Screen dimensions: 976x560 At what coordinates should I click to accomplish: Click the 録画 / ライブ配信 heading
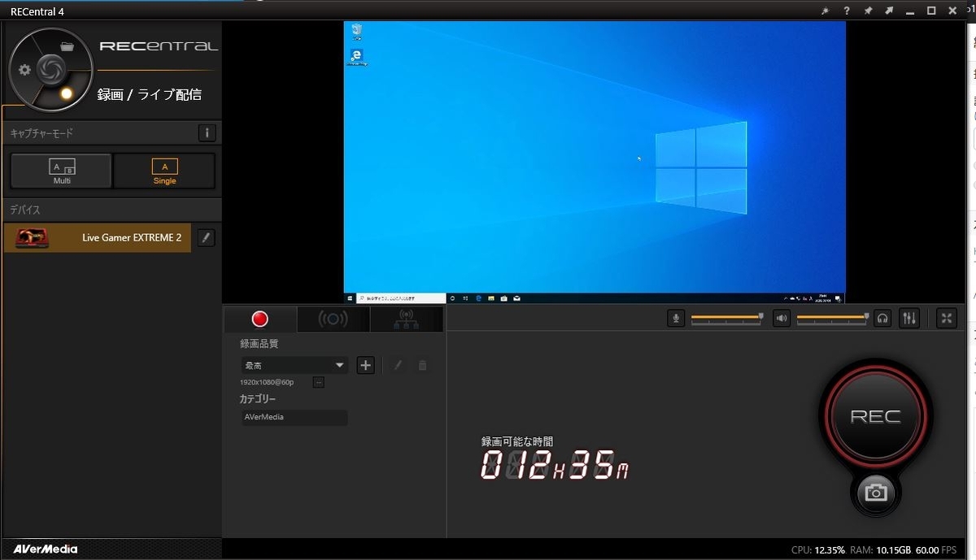coord(150,94)
